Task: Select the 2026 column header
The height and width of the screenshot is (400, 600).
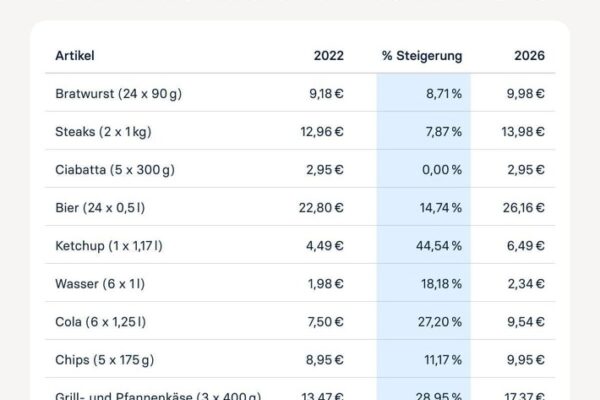Action: click(x=529, y=56)
